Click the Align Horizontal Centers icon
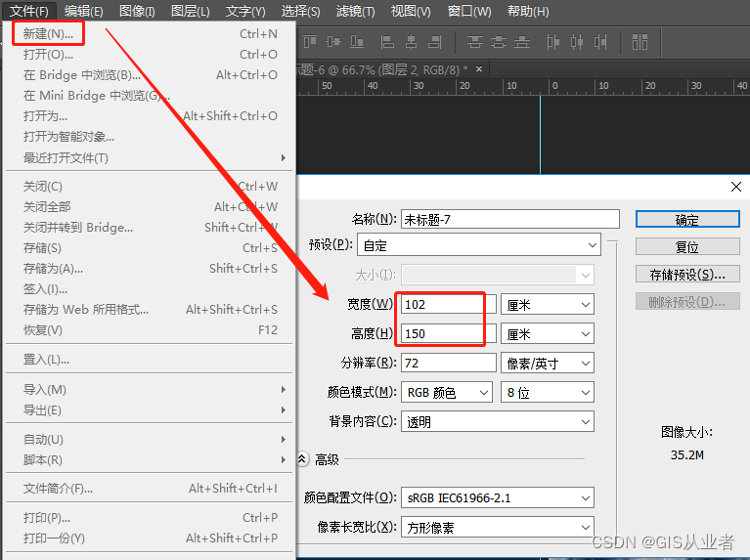 [x=411, y=42]
